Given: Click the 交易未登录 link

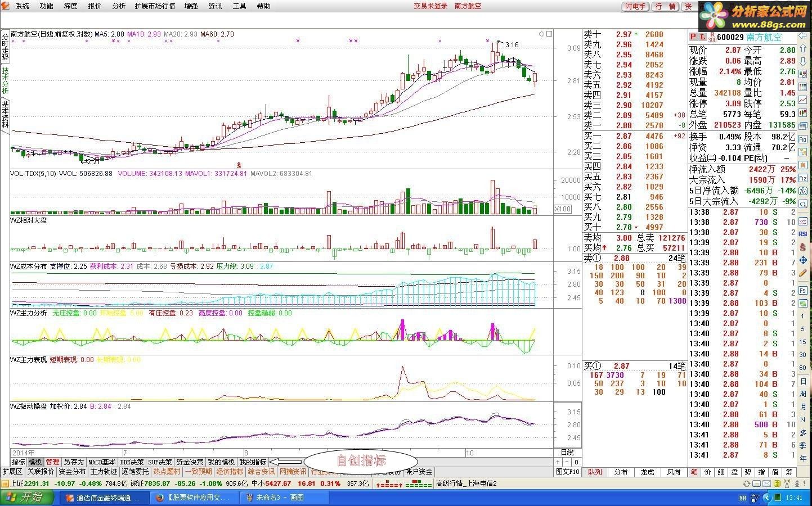Looking at the screenshot, I should [430, 6].
